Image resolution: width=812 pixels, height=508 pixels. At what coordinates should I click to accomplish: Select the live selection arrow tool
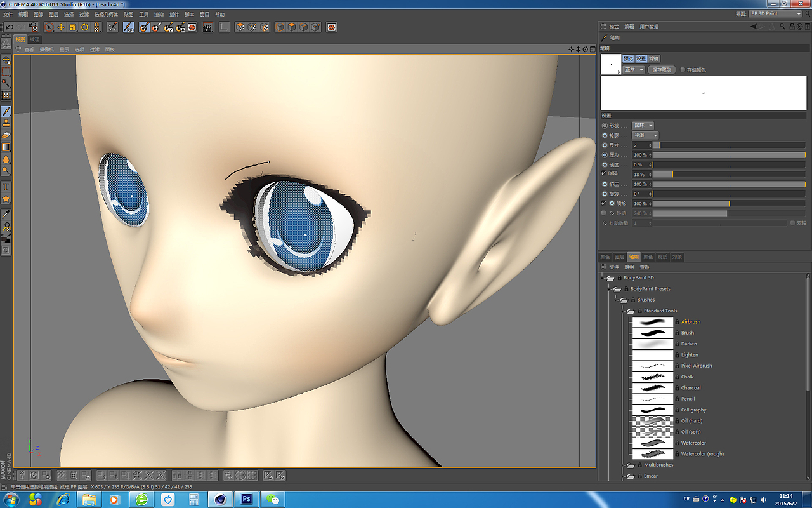[49, 27]
